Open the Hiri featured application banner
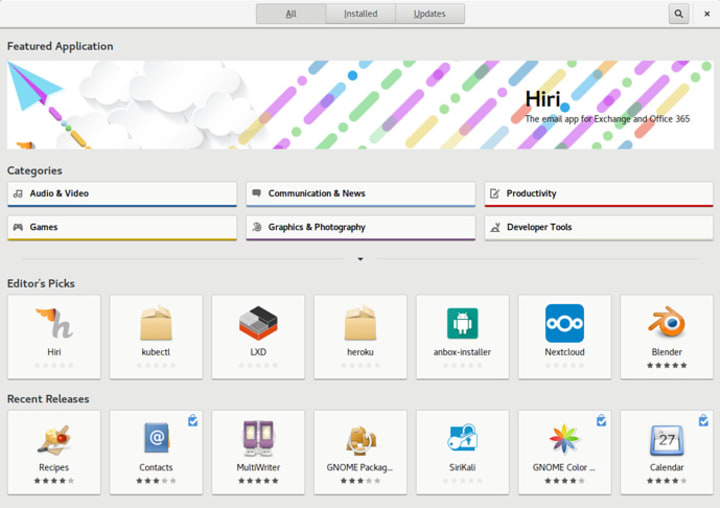This screenshot has height=508, width=720. pyautogui.click(x=360, y=105)
